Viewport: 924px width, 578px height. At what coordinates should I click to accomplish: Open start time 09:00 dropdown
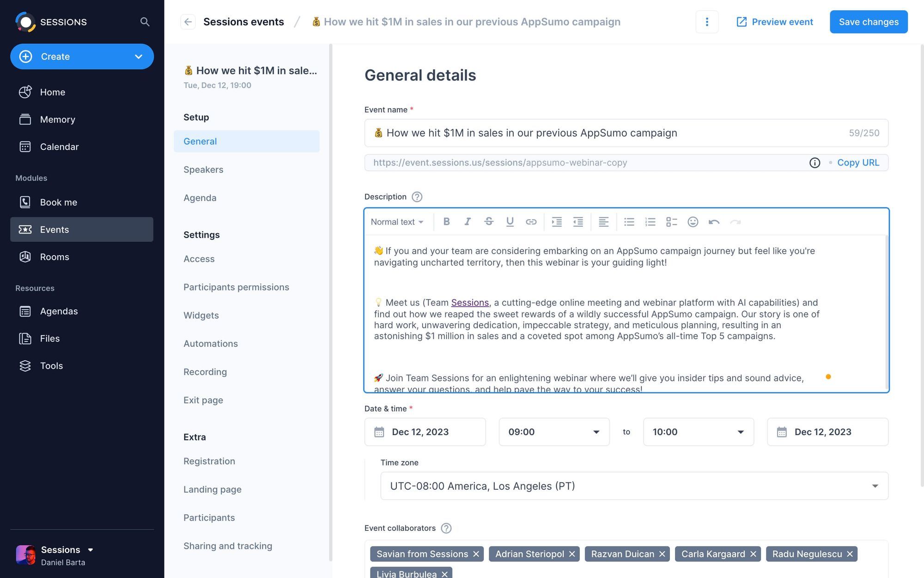554,432
